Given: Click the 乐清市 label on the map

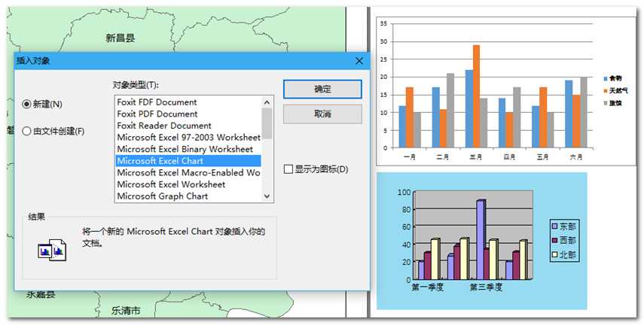Looking at the screenshot, I should click(x=126, y=311).
